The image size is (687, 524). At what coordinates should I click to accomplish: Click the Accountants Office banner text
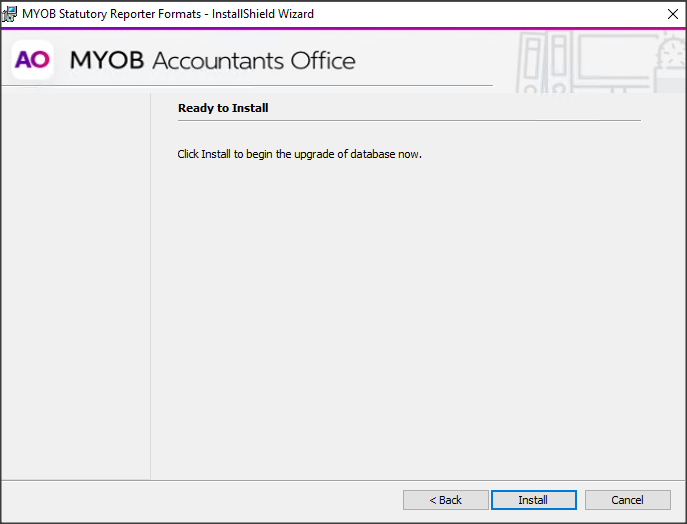(253, 61)
